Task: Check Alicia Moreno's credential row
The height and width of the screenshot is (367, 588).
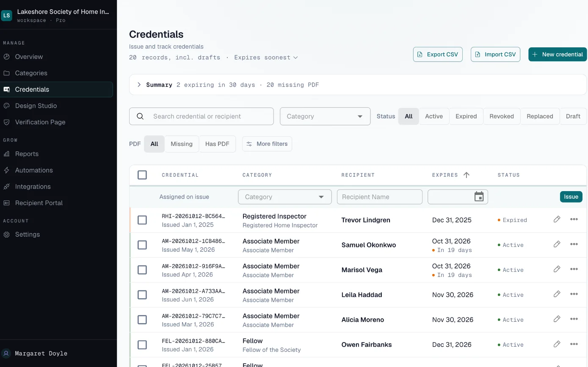Action: [x=142, y=320]
